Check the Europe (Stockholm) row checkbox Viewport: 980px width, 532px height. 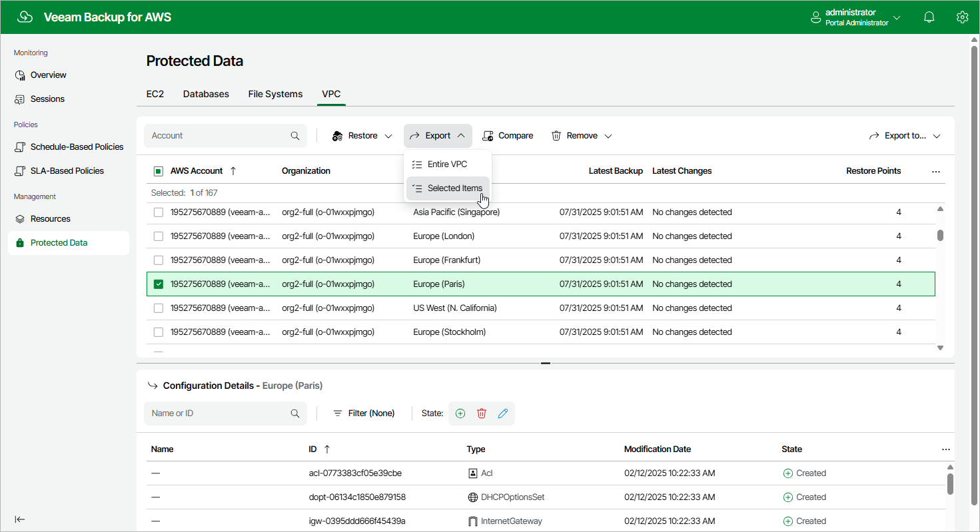(x=159, y=332)
